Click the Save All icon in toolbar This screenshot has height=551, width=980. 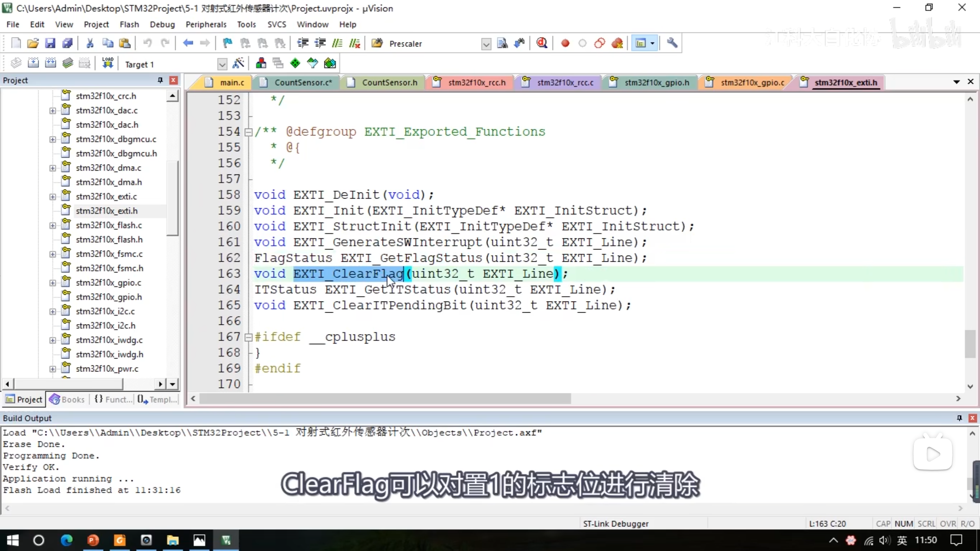click(x=67, y=43)
